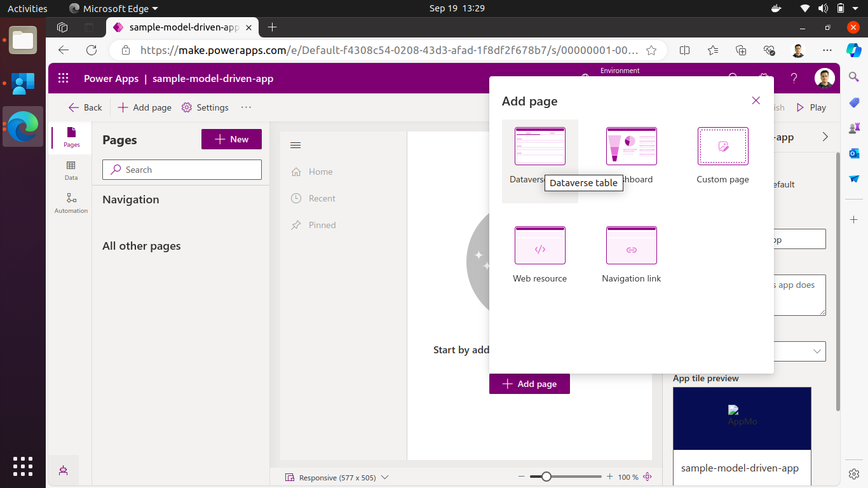Click the zoom slider handle
Viewport: 868px width, 488px height.
click(x=545, y=476)
